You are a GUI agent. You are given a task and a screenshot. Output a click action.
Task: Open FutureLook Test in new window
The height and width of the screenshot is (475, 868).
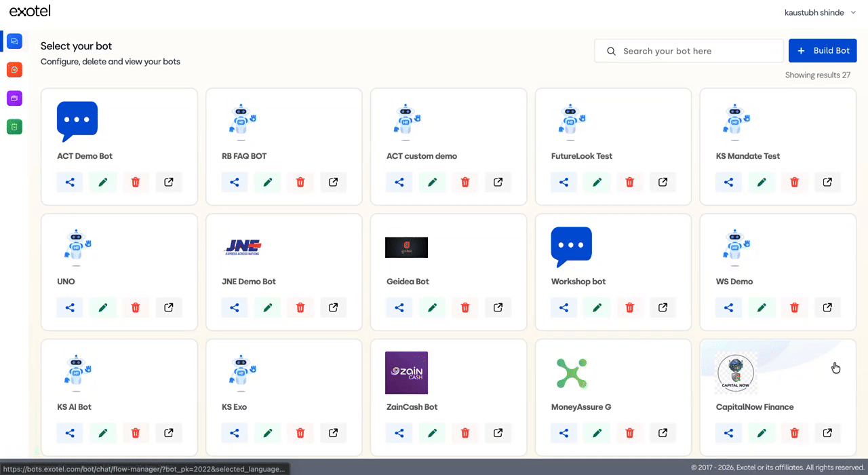pos(663,182)
